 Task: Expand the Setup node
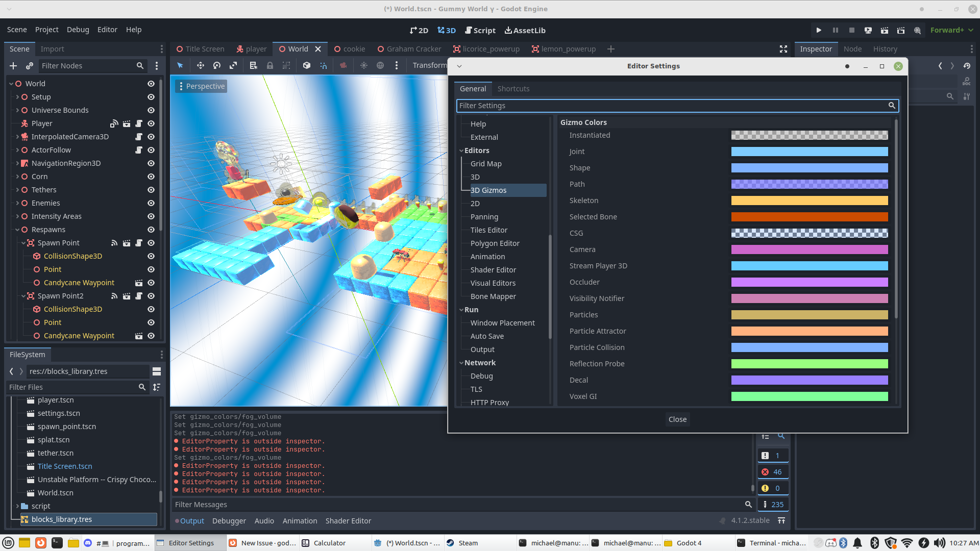coord(17,97)
